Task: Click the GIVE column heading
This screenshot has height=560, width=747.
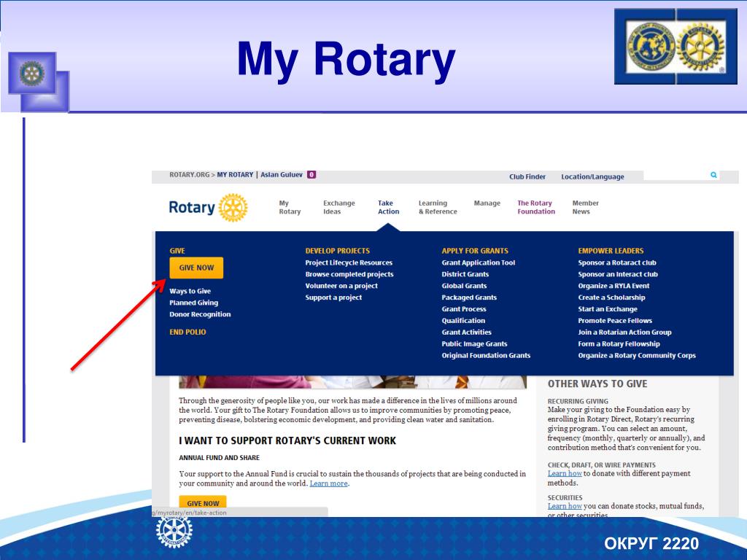Action: pos(177,251)
